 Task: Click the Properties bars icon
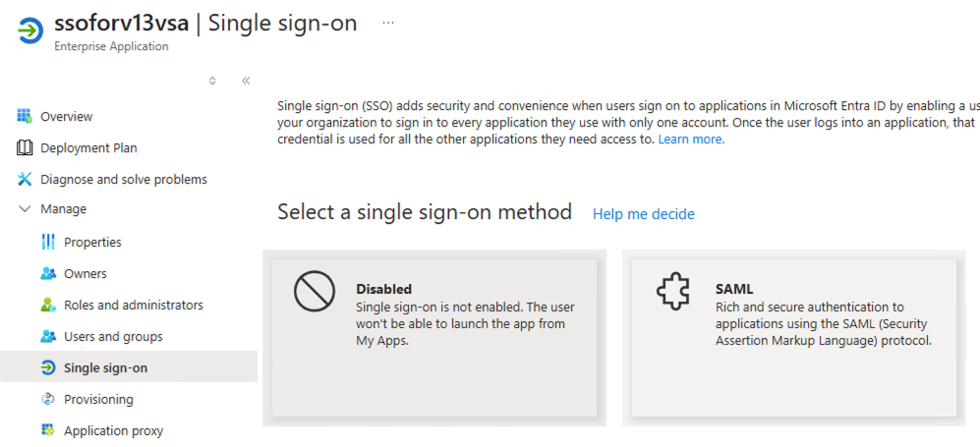(48, 242)
